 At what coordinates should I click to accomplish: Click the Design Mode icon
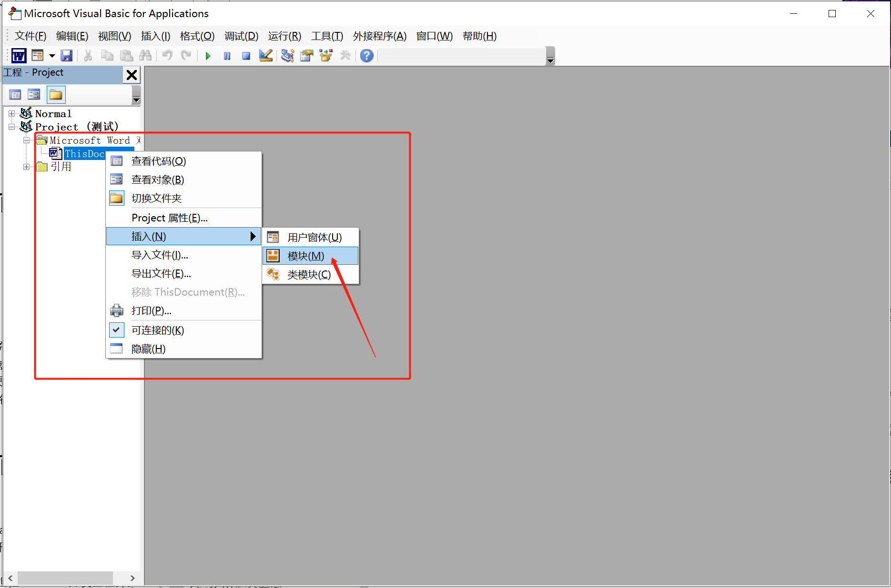[265, 56]
